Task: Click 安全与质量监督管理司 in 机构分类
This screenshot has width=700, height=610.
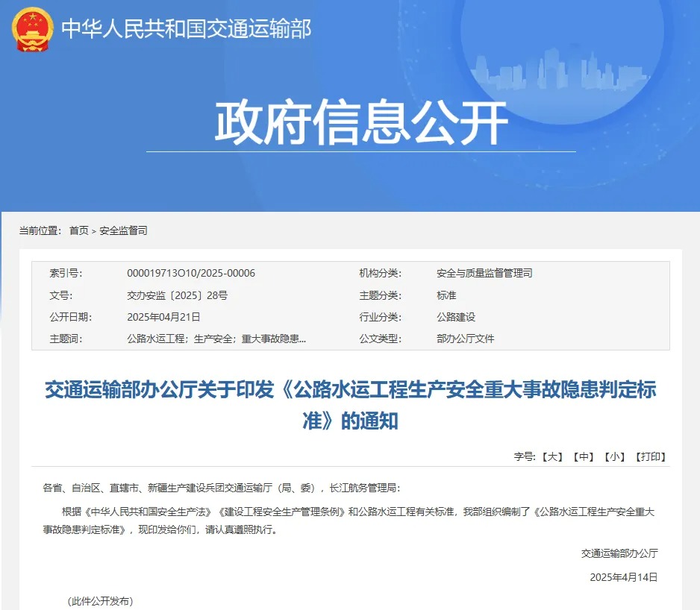Action: click(x=484, y=273)
